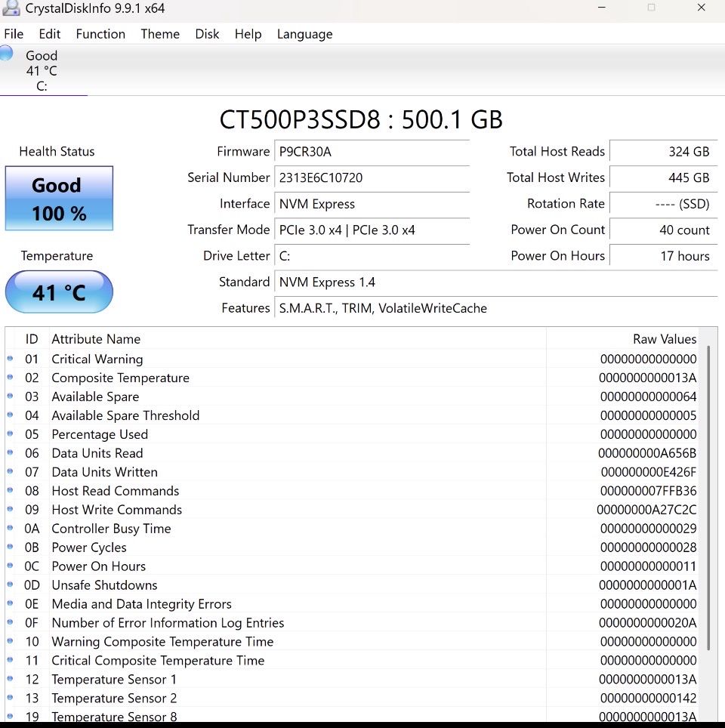
Task: Click raw value 000000007FFB36
Action: coord(648,491)
